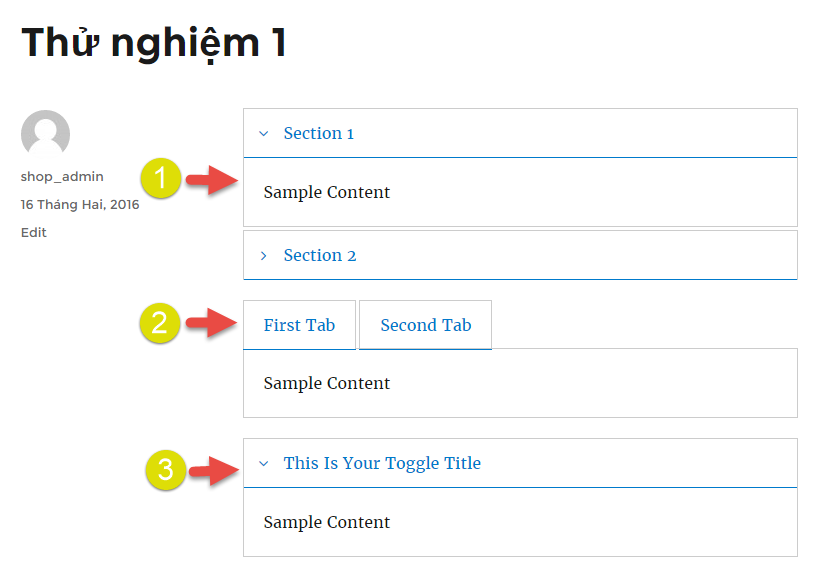
Task: Switch to the First Tab
Action: (x=299, y=325)
